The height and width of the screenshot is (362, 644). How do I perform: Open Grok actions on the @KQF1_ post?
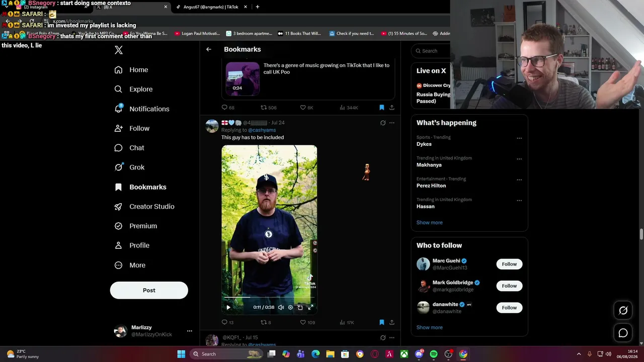pos(383,337)
